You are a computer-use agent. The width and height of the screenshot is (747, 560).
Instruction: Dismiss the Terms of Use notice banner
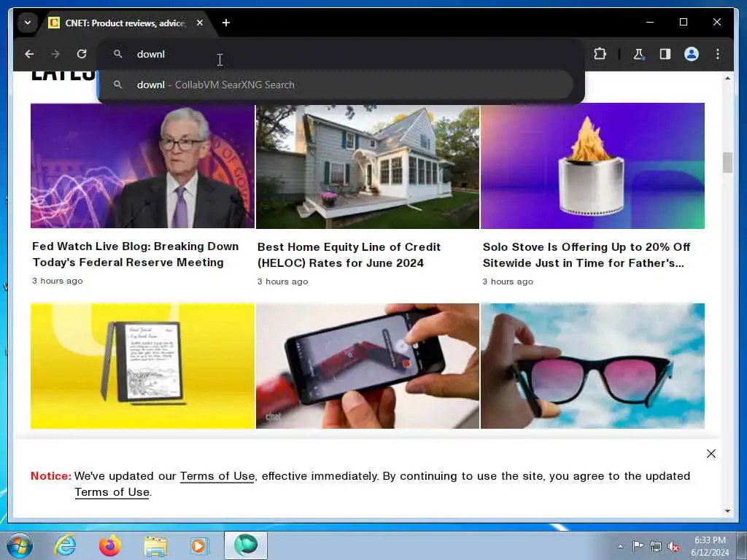711,454
